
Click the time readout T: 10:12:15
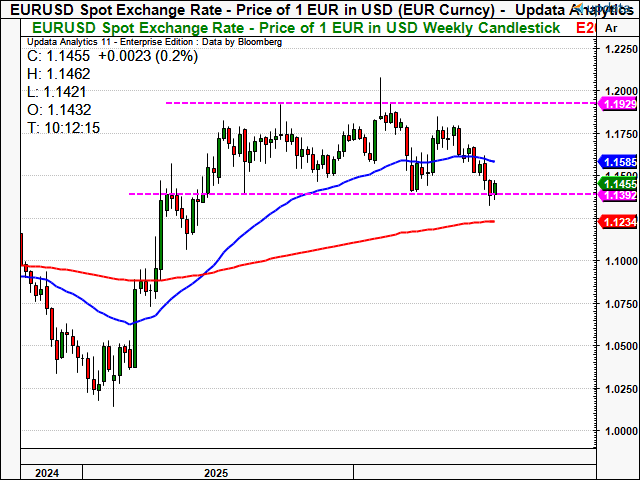[63, 128]
